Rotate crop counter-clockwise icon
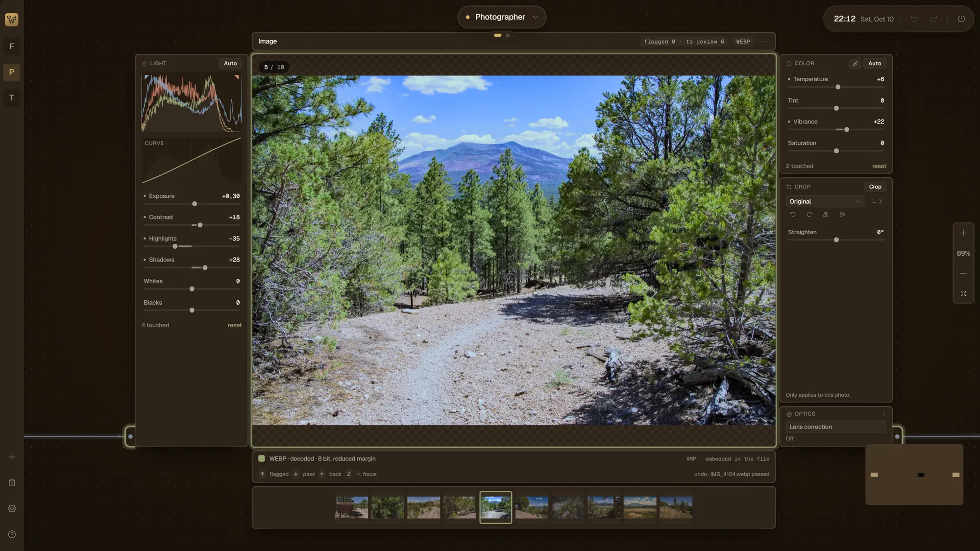The image size is (980, 551). 793,215
